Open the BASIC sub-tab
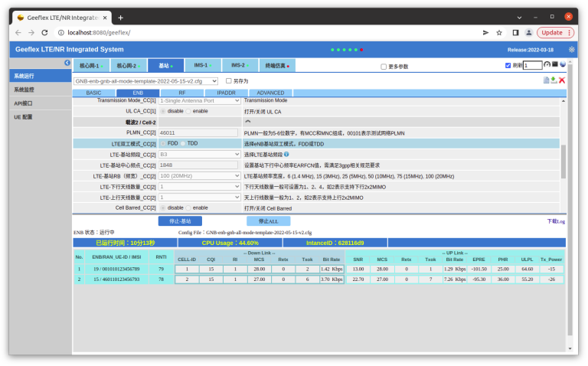Image resolution: width=588 pixels, height=366 pixels. [x=93, y=93]
